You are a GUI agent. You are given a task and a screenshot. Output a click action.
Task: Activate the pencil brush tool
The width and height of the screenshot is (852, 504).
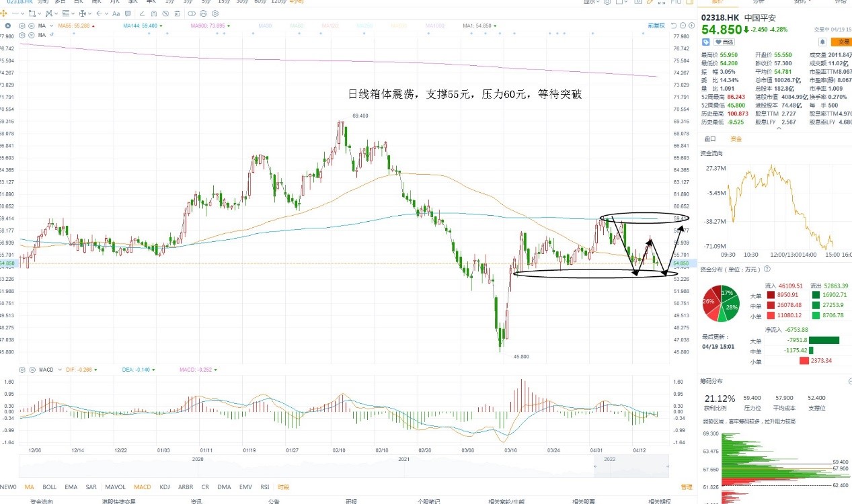click(142, 13)
